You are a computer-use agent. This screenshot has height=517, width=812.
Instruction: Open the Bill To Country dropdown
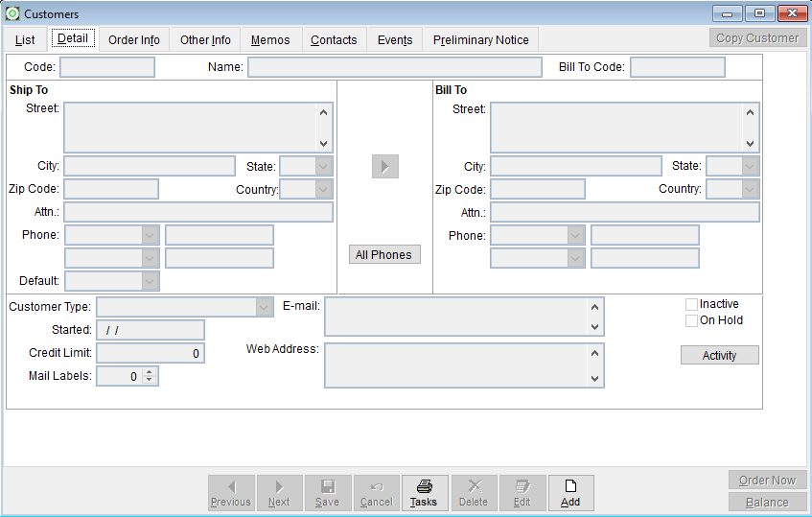[x=750, y=189]
